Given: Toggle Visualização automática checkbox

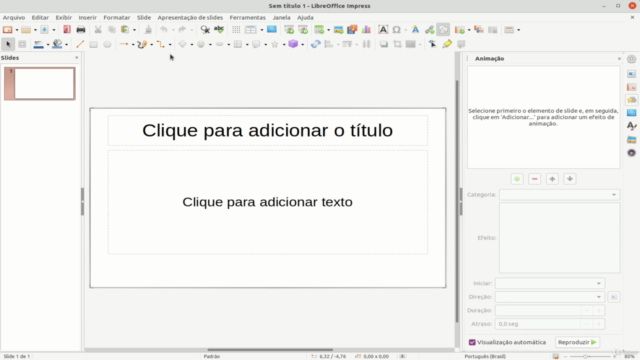Looking at the screenshot, I should tap(472, 342).
